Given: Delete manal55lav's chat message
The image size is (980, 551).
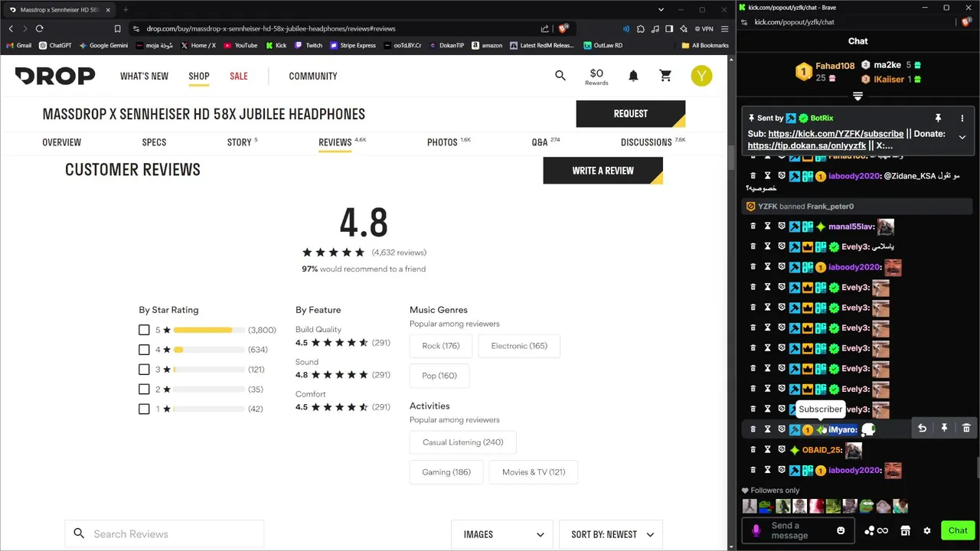Looking at the screenshot, I should (753, 227).
